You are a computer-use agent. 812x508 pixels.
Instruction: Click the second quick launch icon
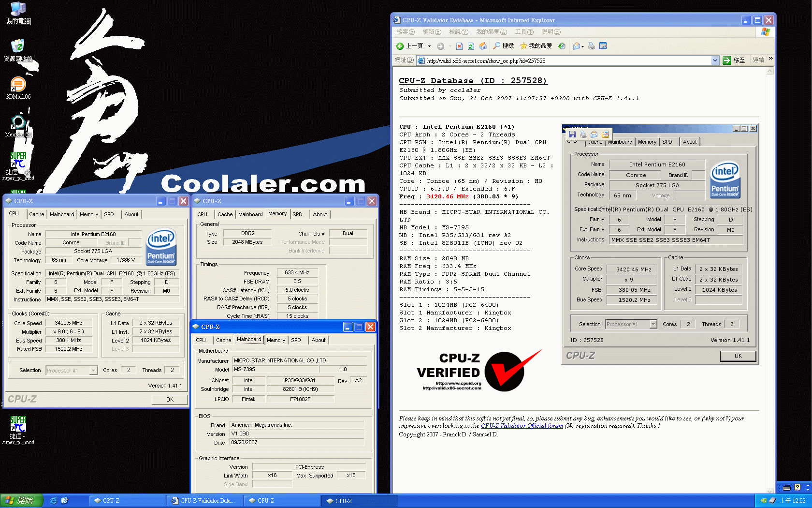click(65, 501)
